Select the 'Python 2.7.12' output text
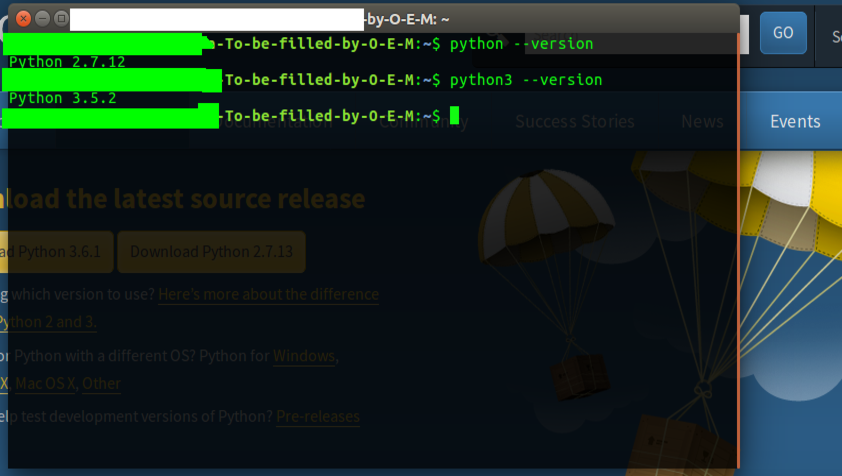Viewport: 842px width, 476px height. pyautogui.click(x=67, y=62)
